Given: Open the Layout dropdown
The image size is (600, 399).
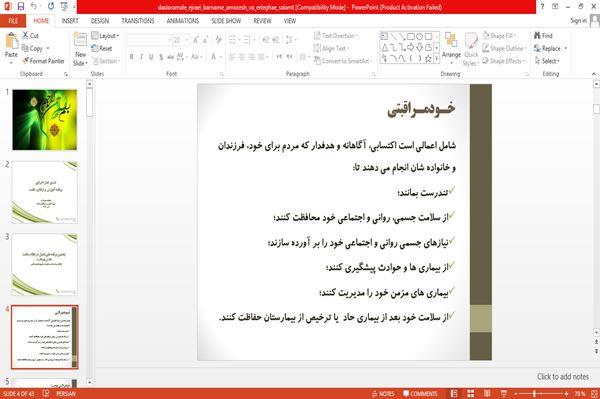Looking at the screenshot, I should tap(105, 36).
